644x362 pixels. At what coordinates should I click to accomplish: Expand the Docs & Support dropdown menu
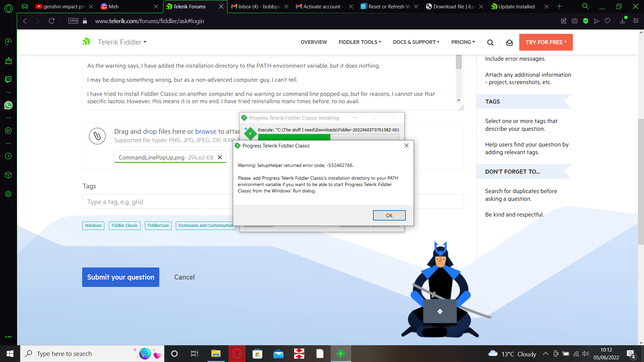(416, 42)
